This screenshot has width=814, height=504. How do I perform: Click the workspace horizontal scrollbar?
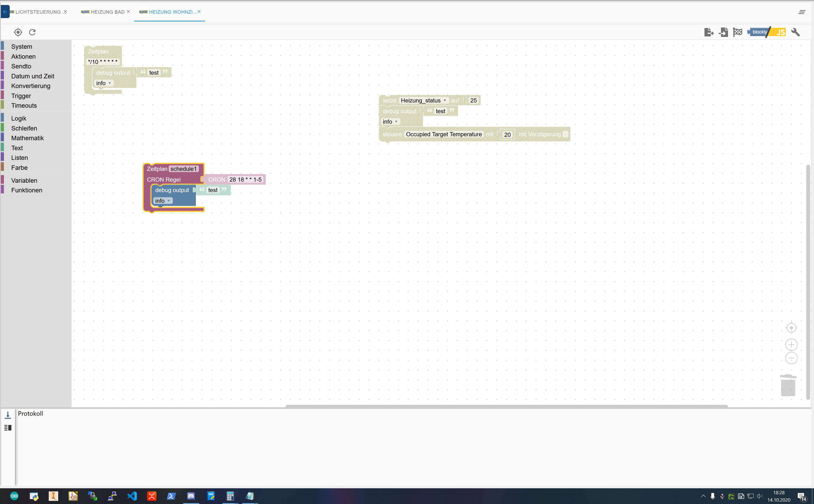[x=506, y=406]
